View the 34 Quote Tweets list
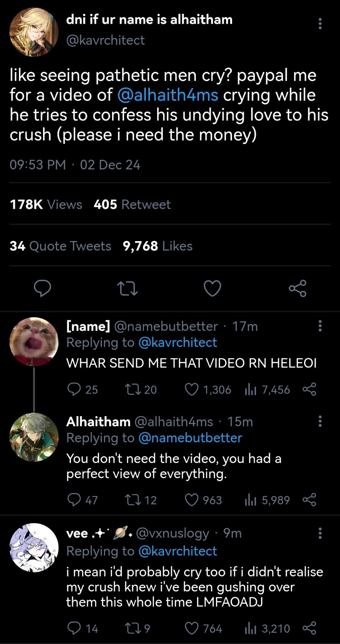Viewport: 340px width, 644px height. pyautogui.click(x=60, y=246)
